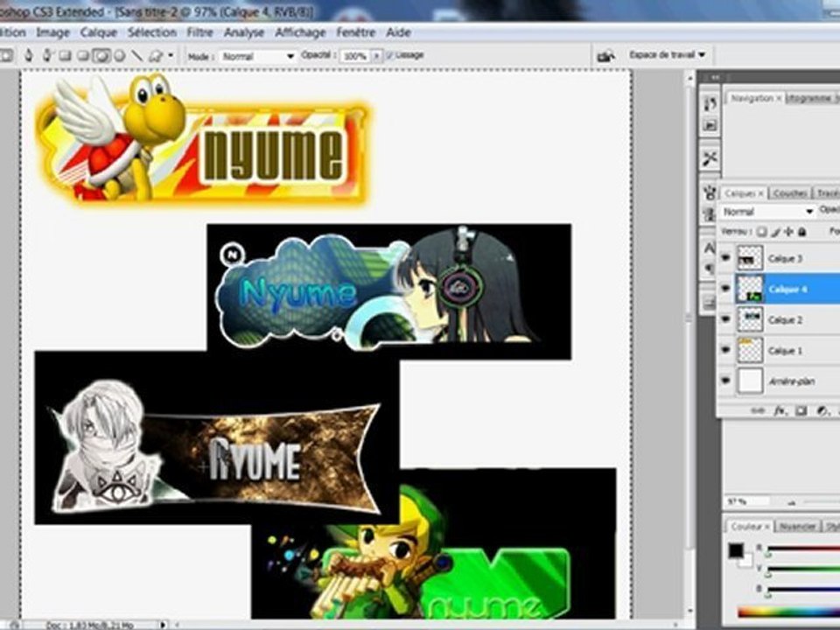Toggle lock transparent pixels
This screenshot has width=840, height=630.
pyautogui.click(x=762, y=232)
